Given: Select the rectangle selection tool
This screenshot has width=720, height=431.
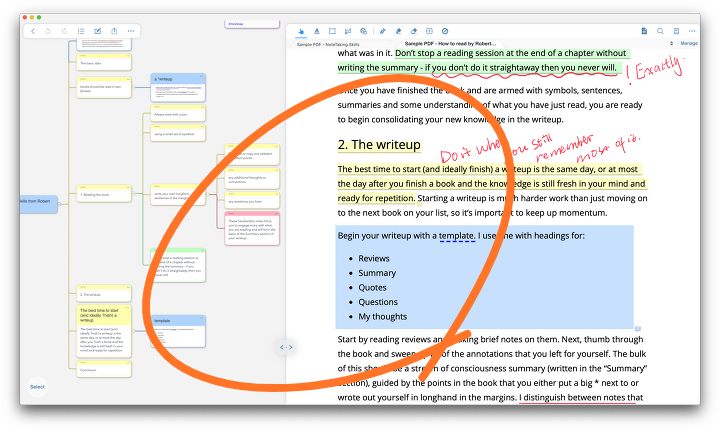Looking at the screenshot, I should 332,31.
